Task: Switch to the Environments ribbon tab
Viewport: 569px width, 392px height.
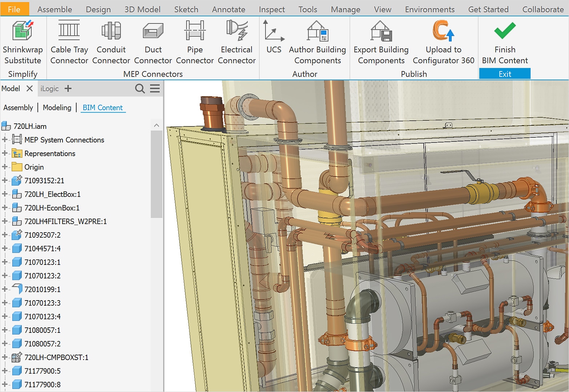Action: (430, 9)
